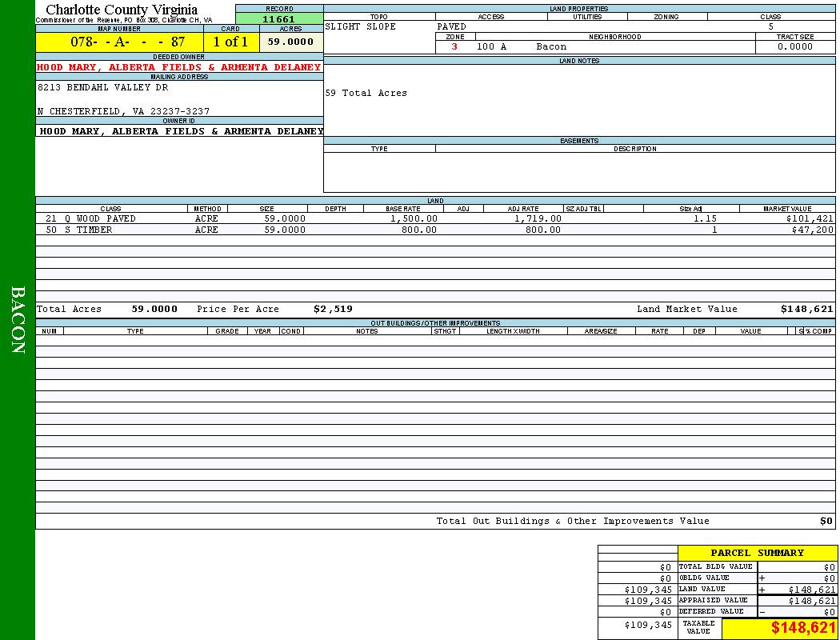Screen dimensions: 840x640
Task: Select the 50 S TIMBER land row
Action: click(x=78, y=230)
